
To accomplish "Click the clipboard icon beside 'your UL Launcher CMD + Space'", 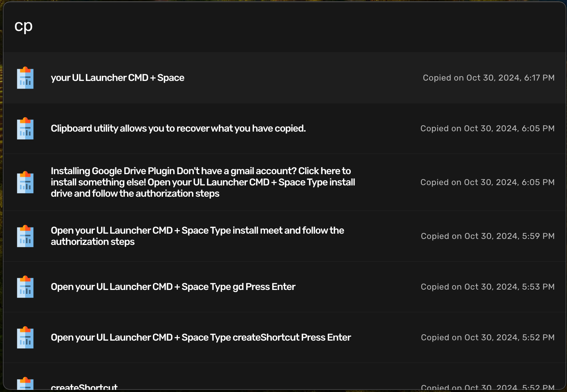I will [x=25, y=78].
